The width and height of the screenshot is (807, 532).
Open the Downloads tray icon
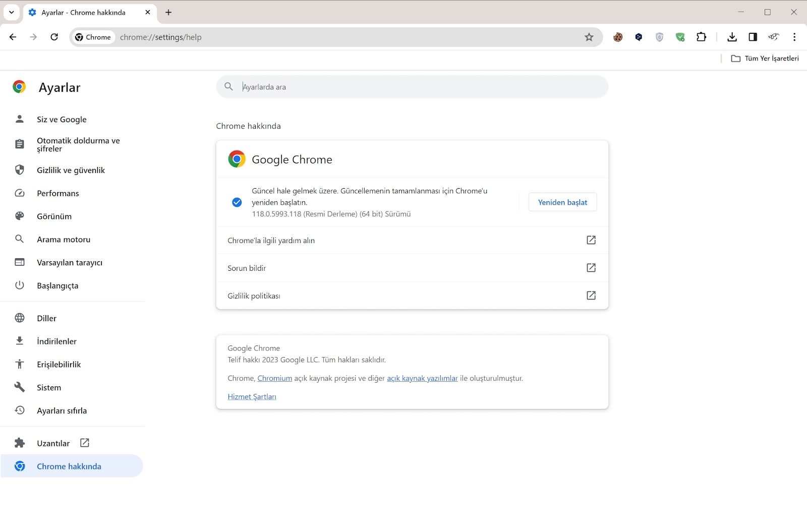(732, 37)
